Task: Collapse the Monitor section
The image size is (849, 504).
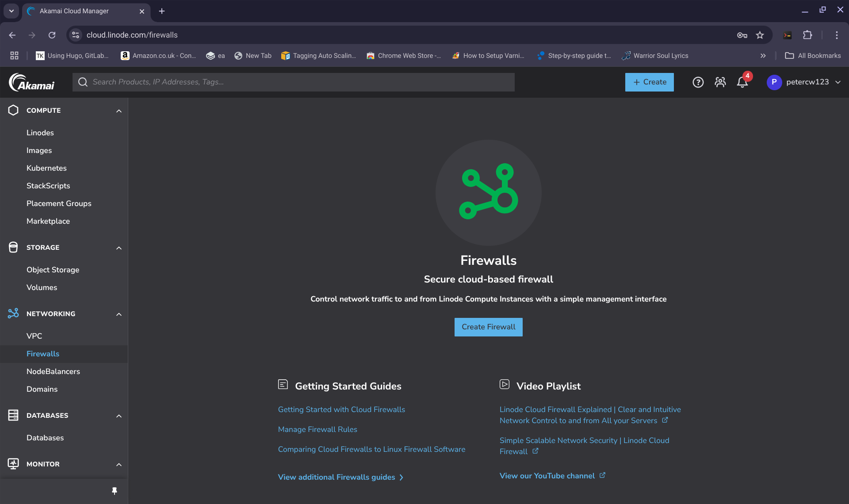Action: (119, 464)
